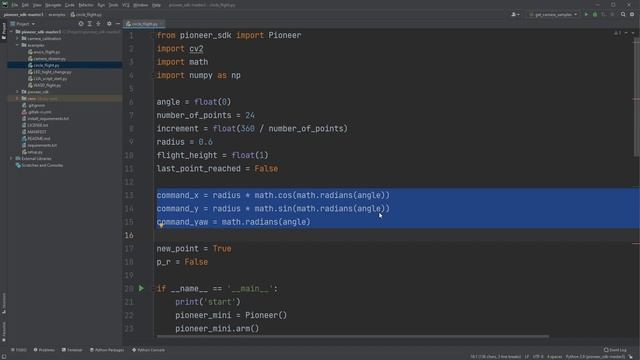This screenshot has height=360, width=640.
Task: Click the intention lightbulb at line 15
Action: (161, 225)
